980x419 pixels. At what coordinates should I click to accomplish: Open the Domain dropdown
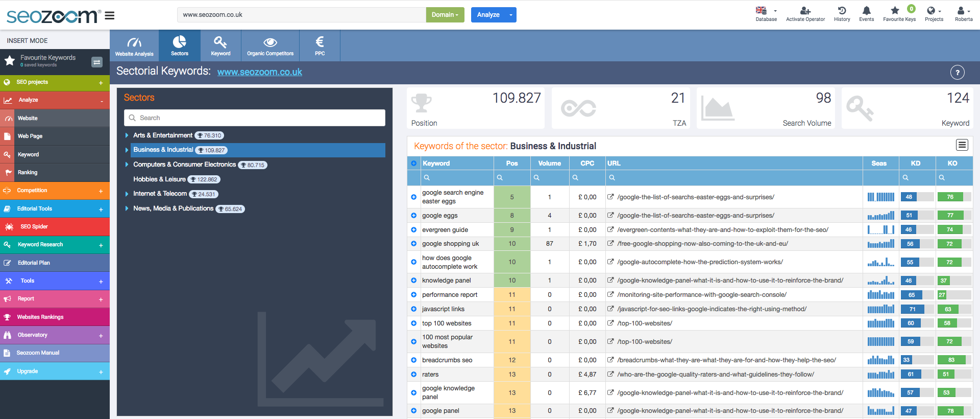(x=445, y=15)
